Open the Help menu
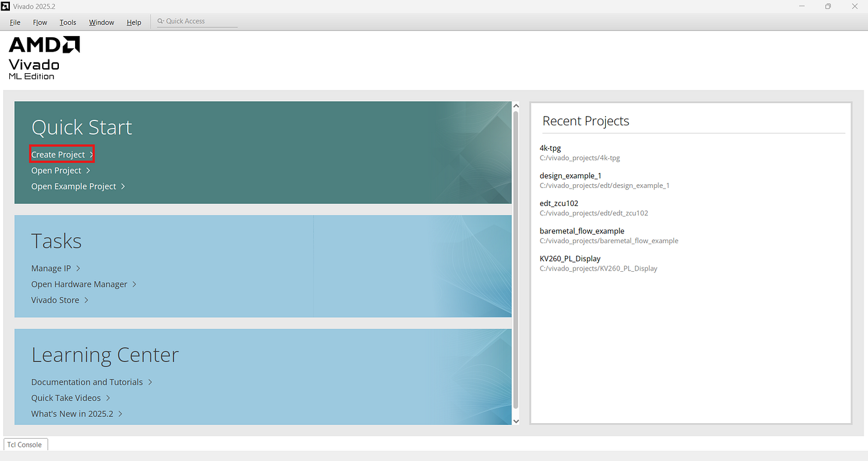868x461 pixels. (134, 22)
